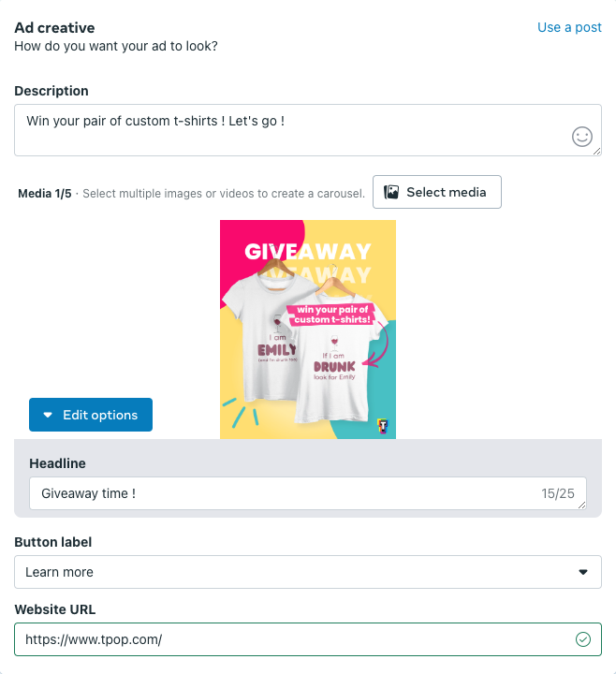Click the image icon on Select media

[391, 192]
